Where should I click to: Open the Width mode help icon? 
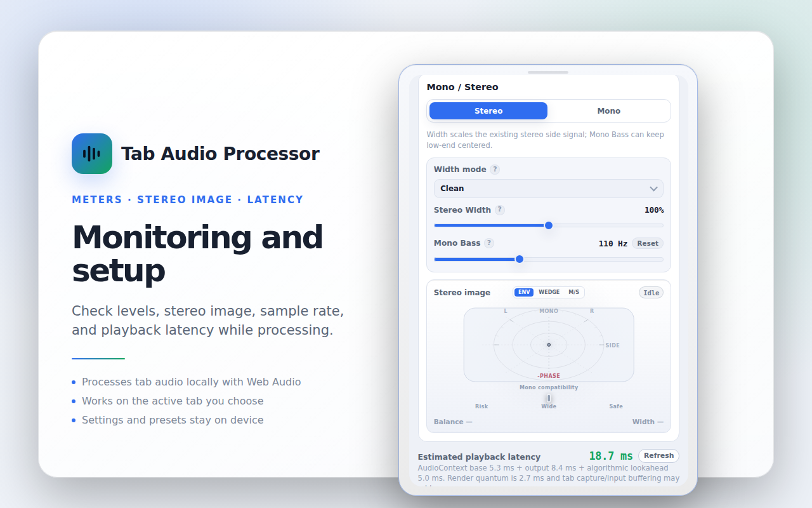pyautogui.click(x=495, y=170)
